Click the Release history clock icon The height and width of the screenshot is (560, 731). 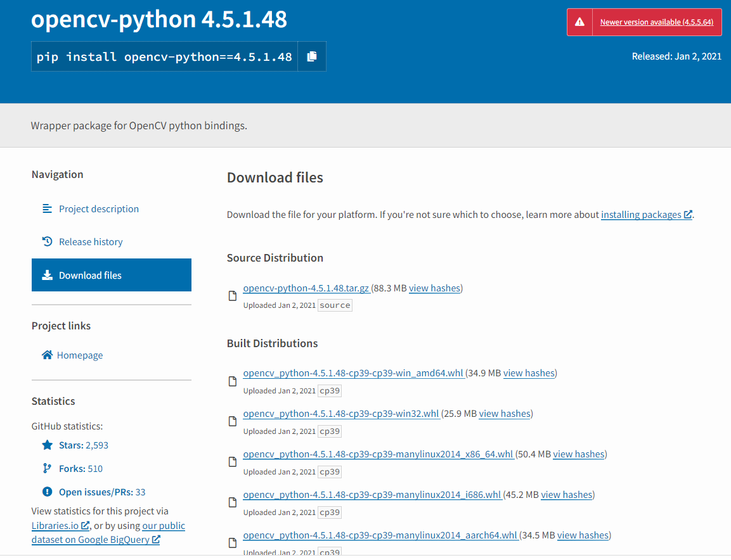pos(46,241)
